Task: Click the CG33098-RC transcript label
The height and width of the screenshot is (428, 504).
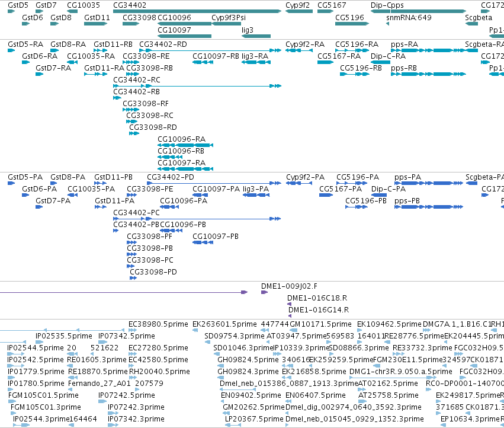Action: 150,116
